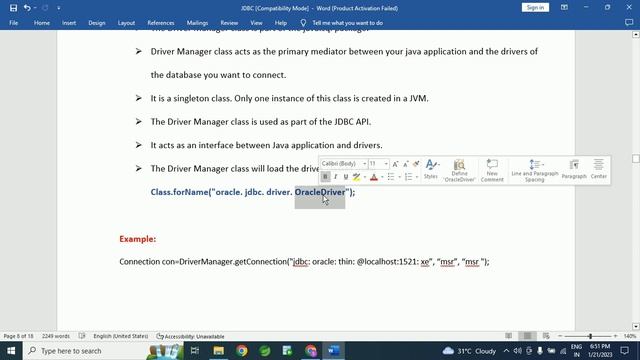
Task: Open font color dropdown arrow
Action: [x=382, y=177]
